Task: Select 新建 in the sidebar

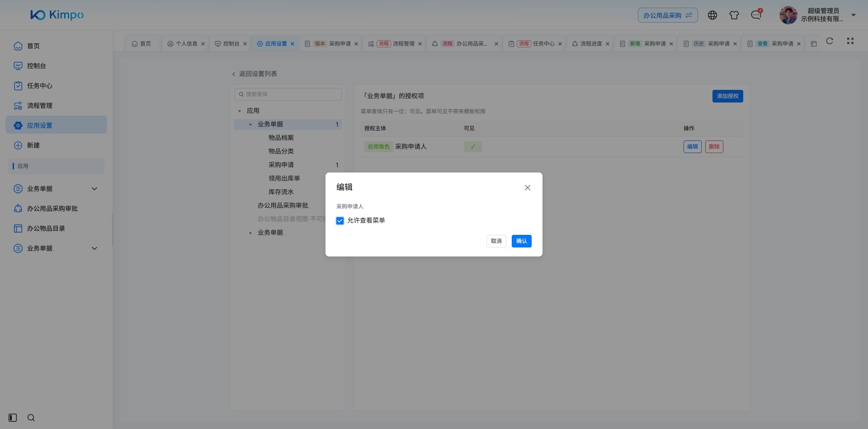Action: click(57, 145)
